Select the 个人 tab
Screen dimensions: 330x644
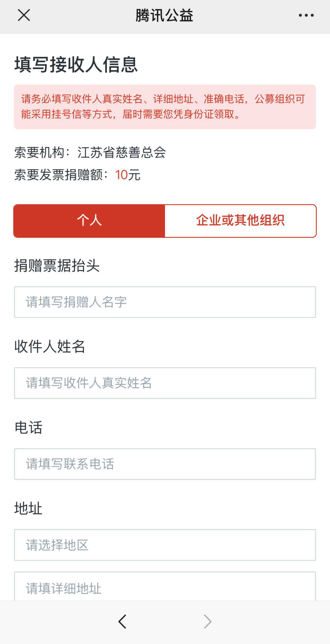(89, 221)
